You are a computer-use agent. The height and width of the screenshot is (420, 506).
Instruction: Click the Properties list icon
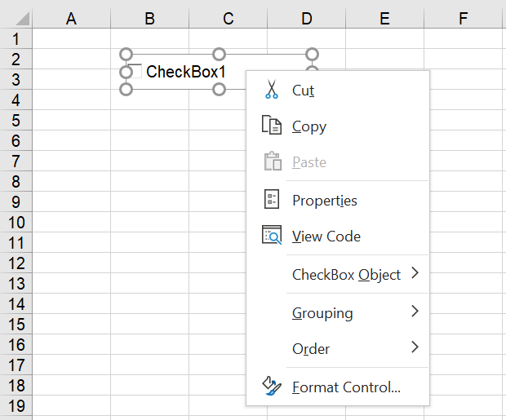(272, 199)
